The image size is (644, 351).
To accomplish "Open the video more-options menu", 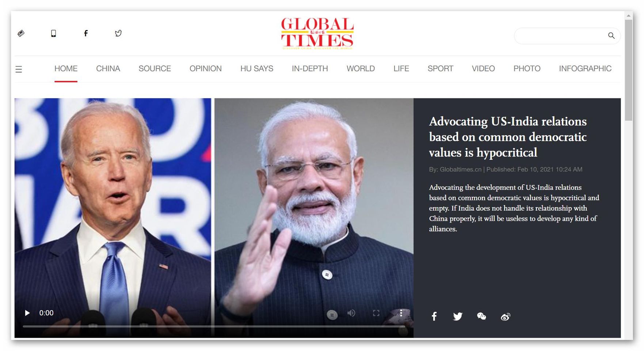I will tap(401, 313).
